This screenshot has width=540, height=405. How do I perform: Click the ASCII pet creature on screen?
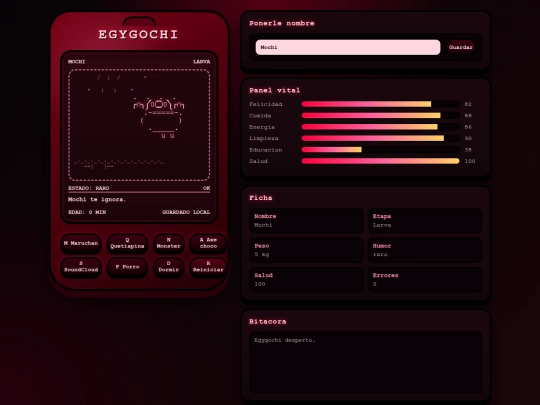coord(159,118)
